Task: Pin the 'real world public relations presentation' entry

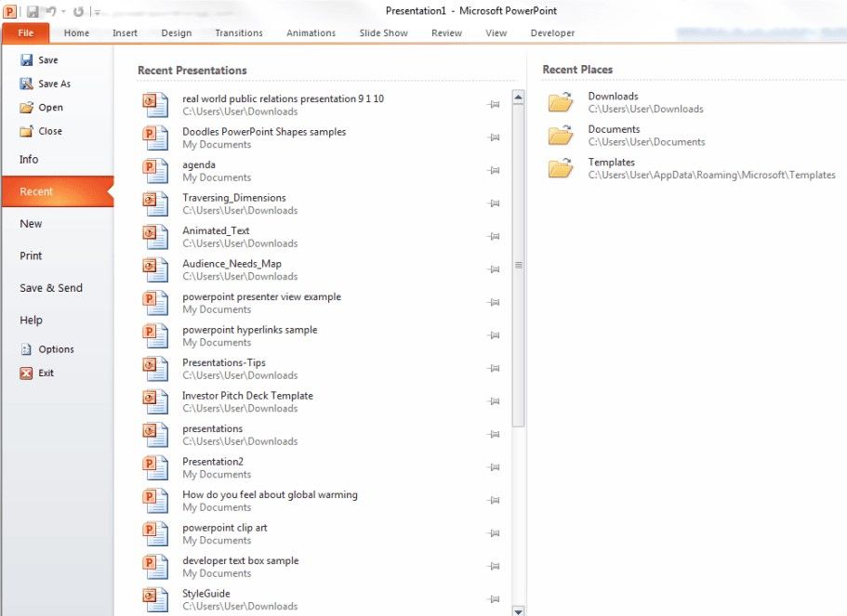Action: (493, 104)
